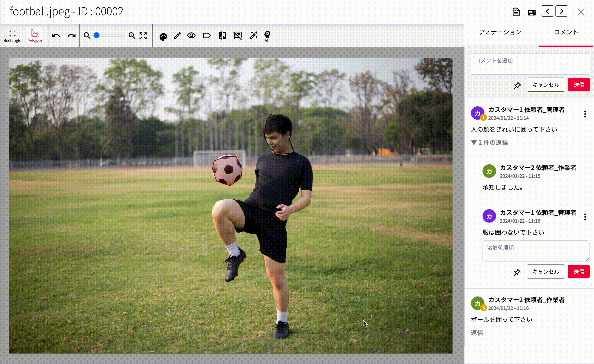Toggle pin icon beside the reply box
This screenshot has height=364, width=594.
click(517, 272)
